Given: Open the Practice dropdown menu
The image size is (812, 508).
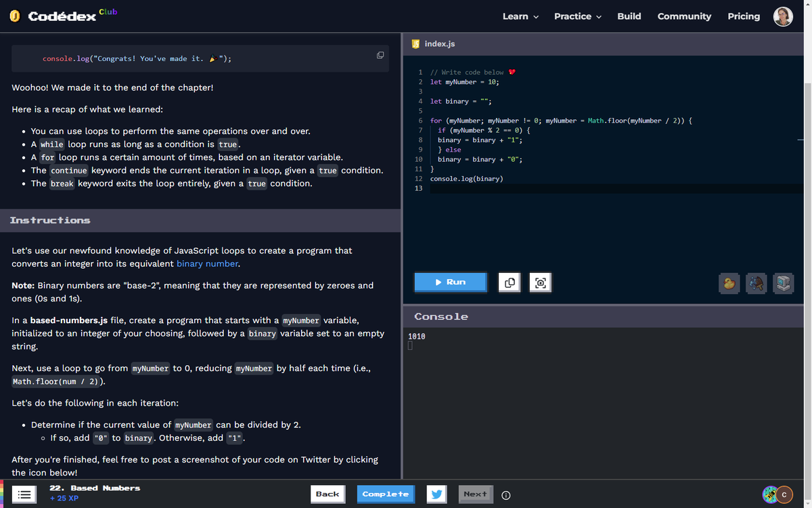Looking at the screenshot, I should (x=578, y=16).
